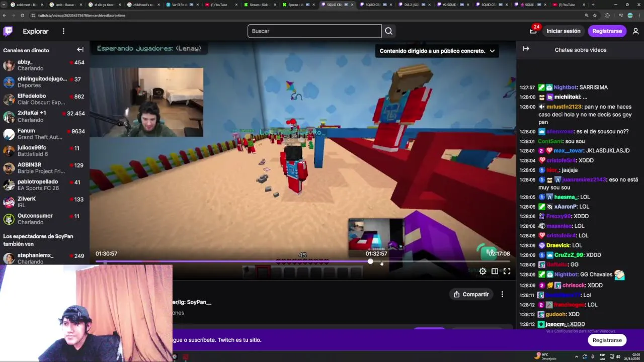Click juanramirez2143 username in chat
This screenshot has width=644, height=362.
point(584,179)
